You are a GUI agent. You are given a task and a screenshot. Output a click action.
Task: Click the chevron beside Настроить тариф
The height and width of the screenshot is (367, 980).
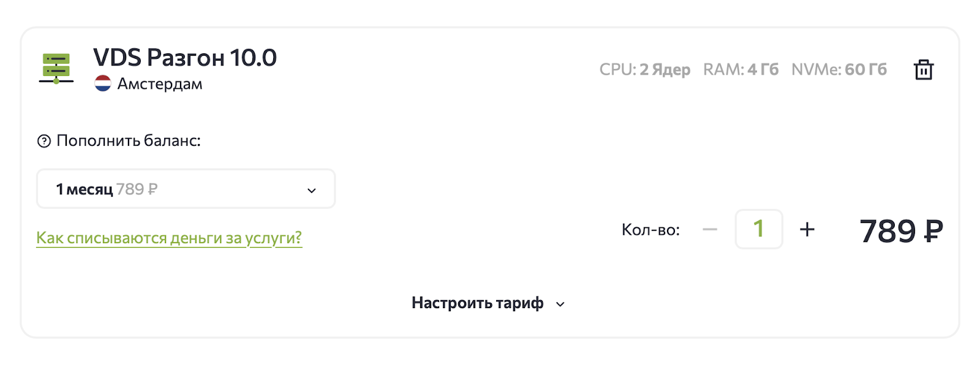click(560, 305)
